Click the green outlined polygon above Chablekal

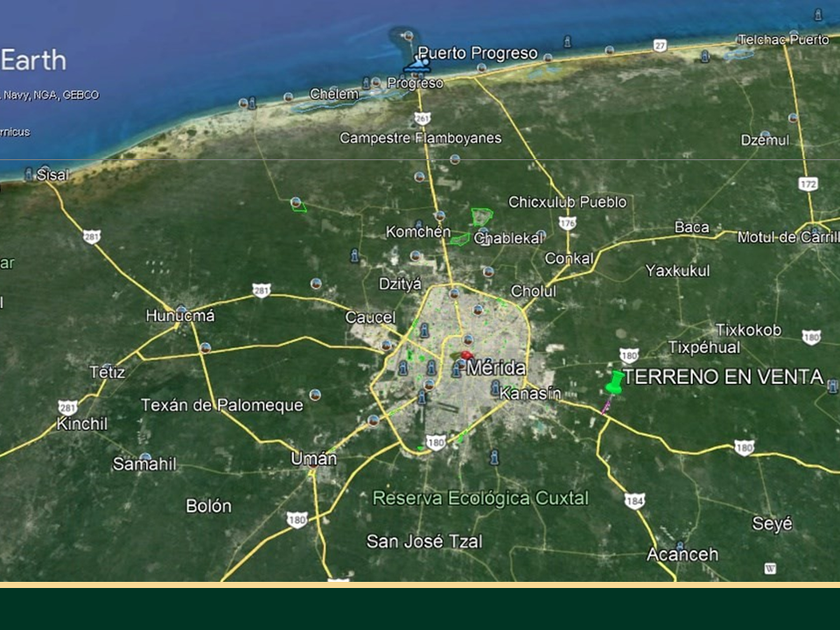[482, 216]
